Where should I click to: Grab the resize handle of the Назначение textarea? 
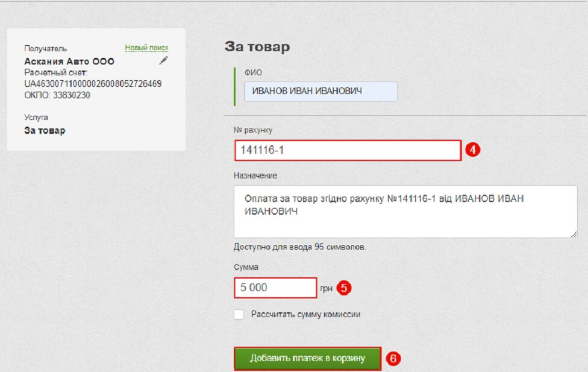(574, 235)
